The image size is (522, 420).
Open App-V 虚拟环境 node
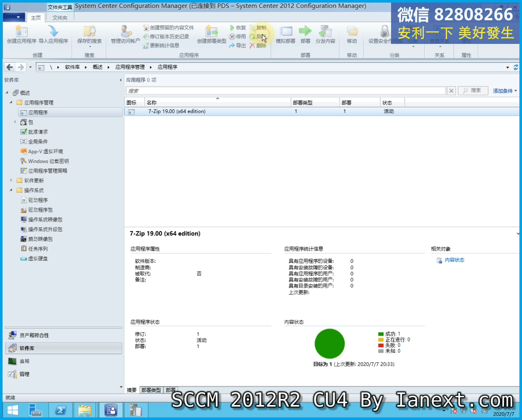(45, 151)
